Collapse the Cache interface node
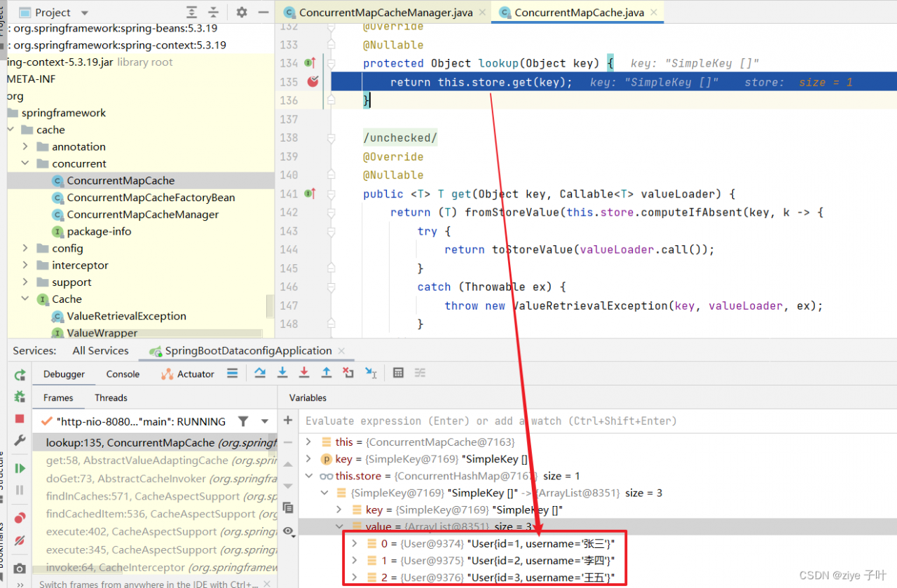This screenshot has width=897, height=588. tap(25, 299)
